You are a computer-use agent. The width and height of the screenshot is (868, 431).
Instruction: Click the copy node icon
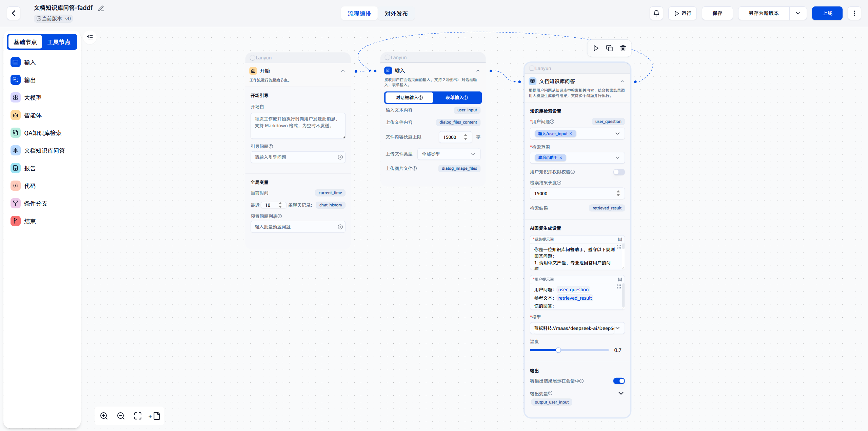609,48
